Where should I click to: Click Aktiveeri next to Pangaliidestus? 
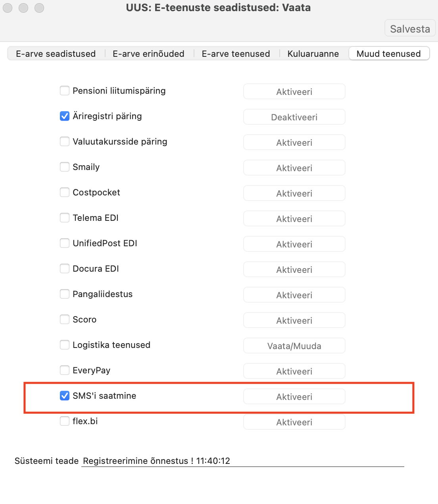coord(294,295)
